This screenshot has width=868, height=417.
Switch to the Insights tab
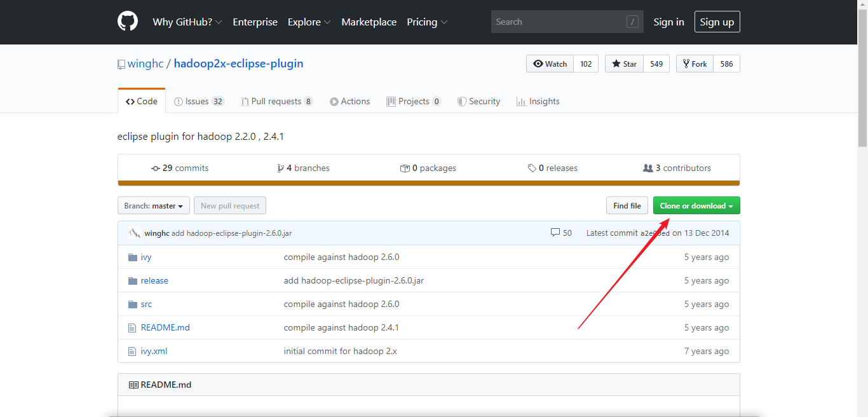(x=538, y=101)
